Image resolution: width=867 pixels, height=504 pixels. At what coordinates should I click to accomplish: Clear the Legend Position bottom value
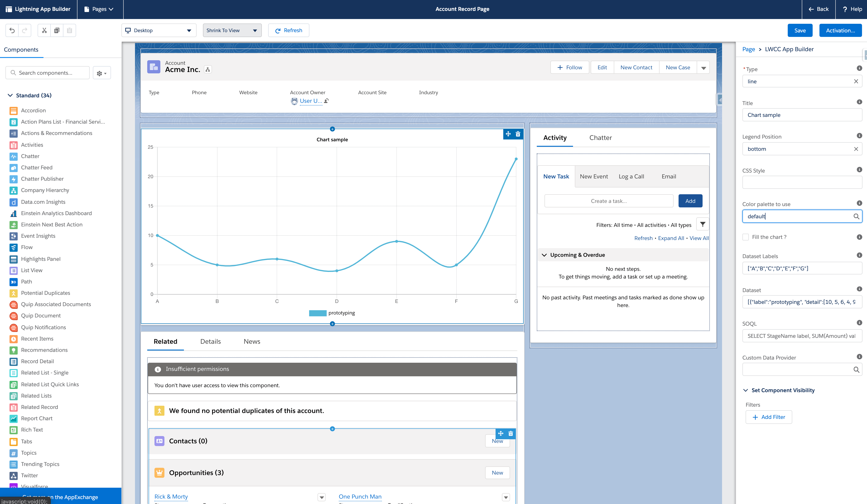click(x=856, y=149)
